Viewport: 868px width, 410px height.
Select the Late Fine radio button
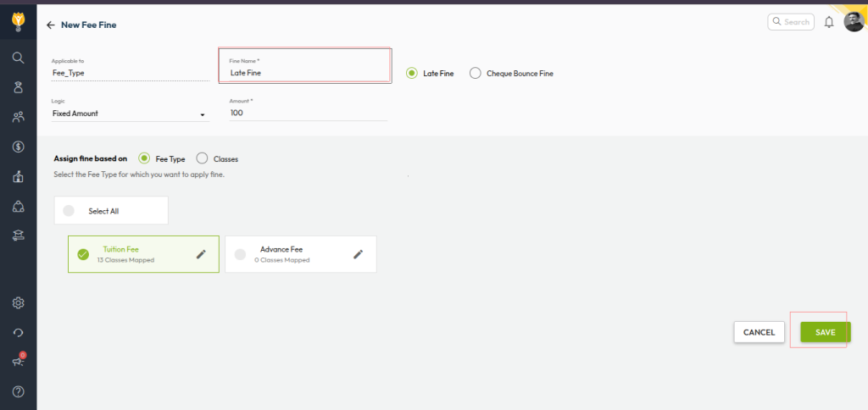click(412, 74)
